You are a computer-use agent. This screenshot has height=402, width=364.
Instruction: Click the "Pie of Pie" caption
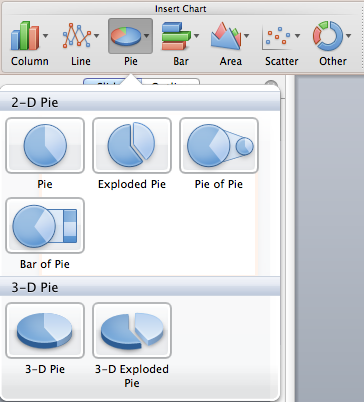[219, 184]
